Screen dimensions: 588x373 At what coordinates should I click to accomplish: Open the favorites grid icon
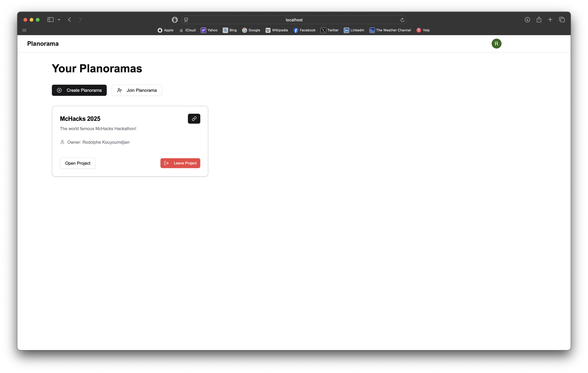coord(24,30)
